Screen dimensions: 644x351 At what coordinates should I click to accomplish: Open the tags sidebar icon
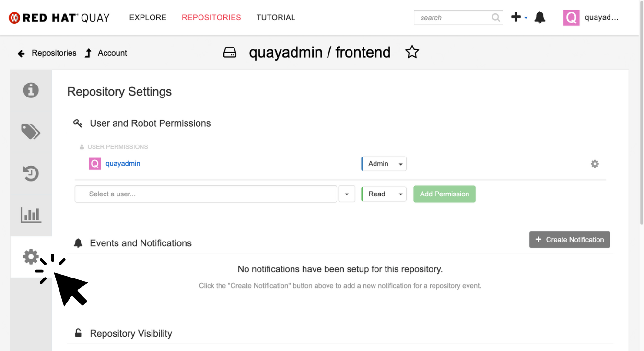(x=31, y=132)
